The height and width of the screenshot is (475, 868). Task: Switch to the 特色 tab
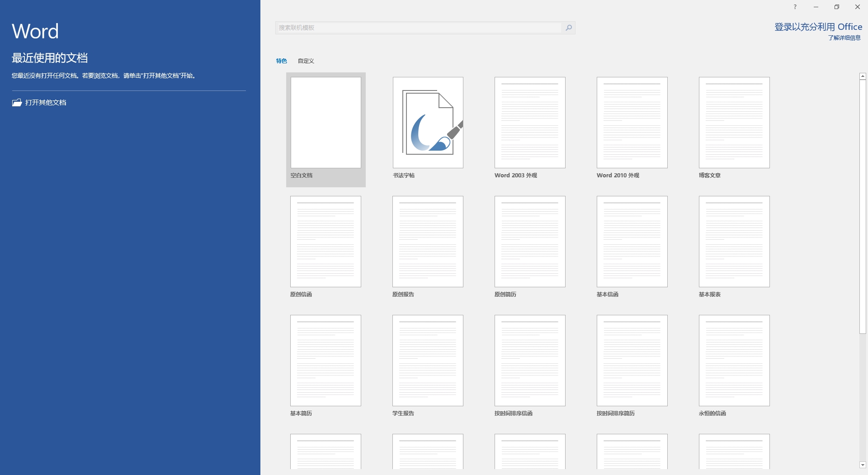pos(281,61)
